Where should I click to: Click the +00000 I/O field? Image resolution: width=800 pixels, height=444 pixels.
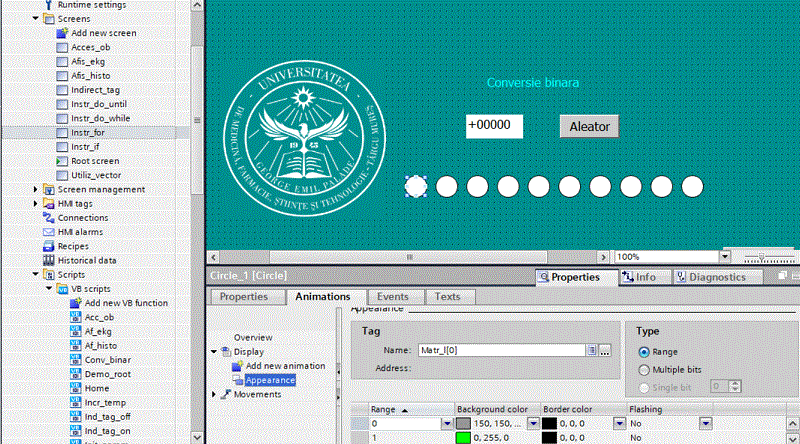495,126
